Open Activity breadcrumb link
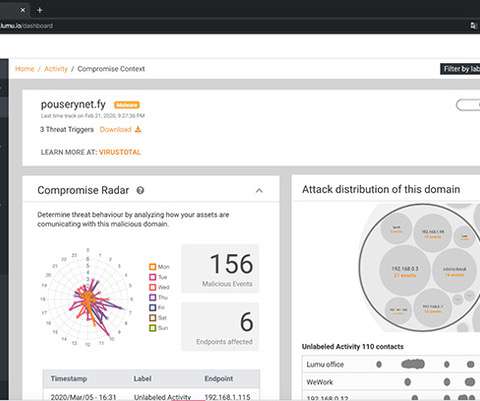The width and height of the screenshot is (480, 401). (56, 69)
